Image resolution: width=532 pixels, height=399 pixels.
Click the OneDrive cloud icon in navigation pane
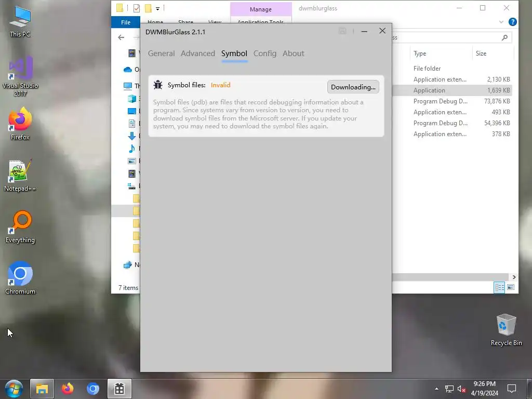point(128,69)
